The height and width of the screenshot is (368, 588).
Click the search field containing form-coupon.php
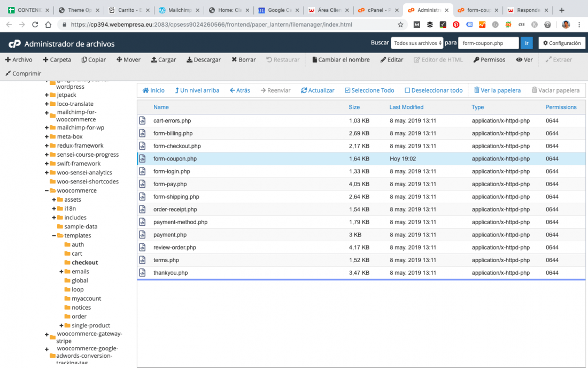[x=488, y=43]
